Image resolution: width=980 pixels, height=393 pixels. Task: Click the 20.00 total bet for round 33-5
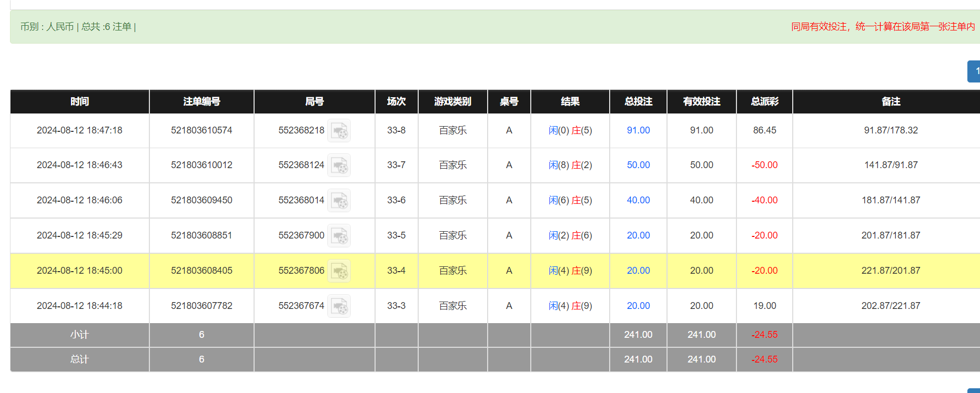[638, 235]
